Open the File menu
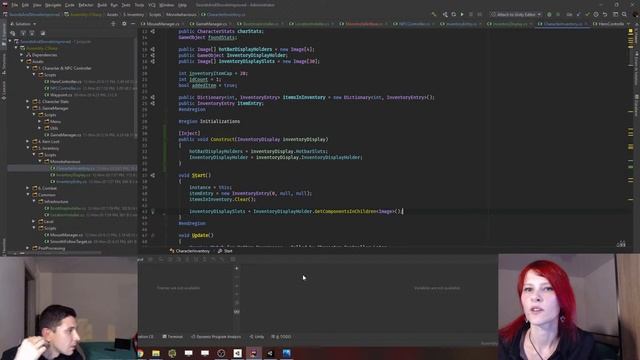Image resolution: width=640 pixels, height=360 pixels. 14,5
